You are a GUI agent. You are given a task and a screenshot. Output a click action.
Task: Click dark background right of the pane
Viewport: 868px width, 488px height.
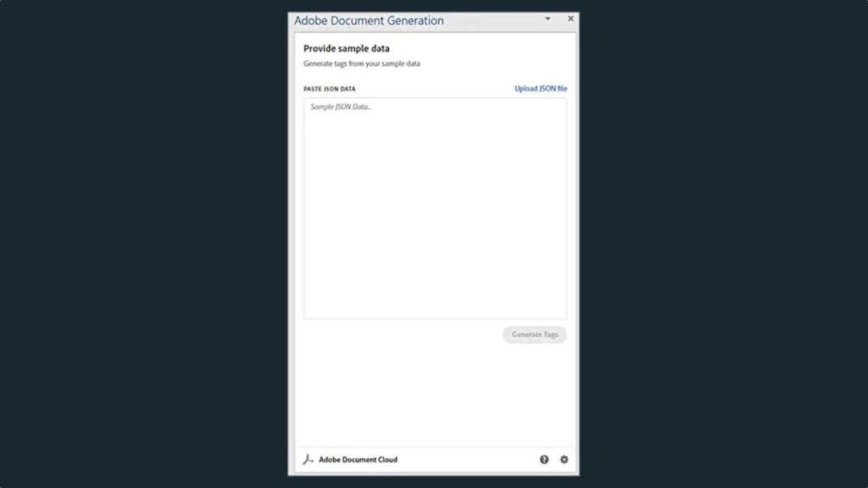click(x=724, y=243)
